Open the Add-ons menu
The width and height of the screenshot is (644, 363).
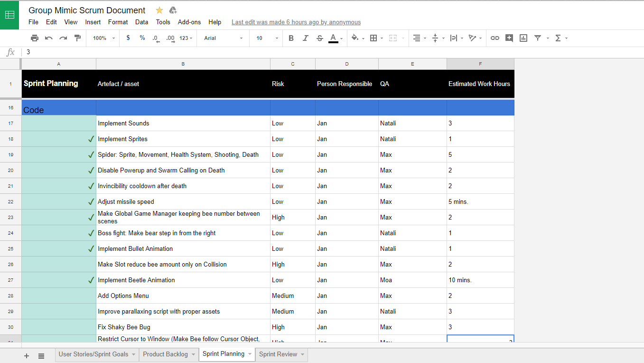pyautogui.click(x=189, y=22)
